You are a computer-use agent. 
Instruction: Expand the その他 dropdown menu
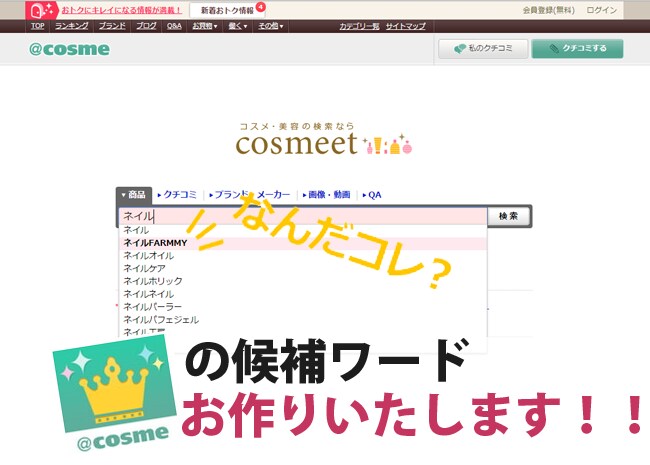[x=271, y=26]
